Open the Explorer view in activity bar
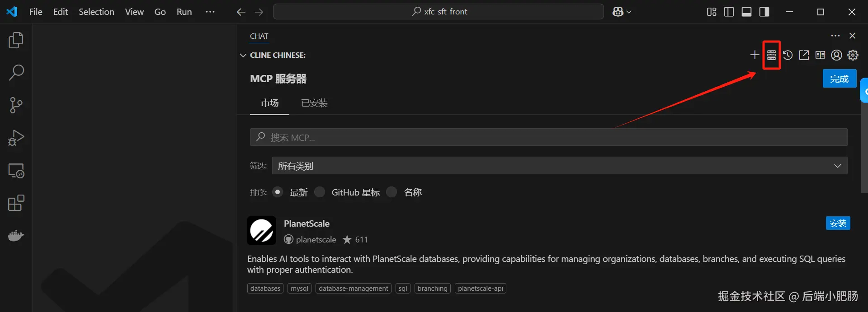Image resolution: width=868 pixels, height=312 pixels. pos(16,40)
